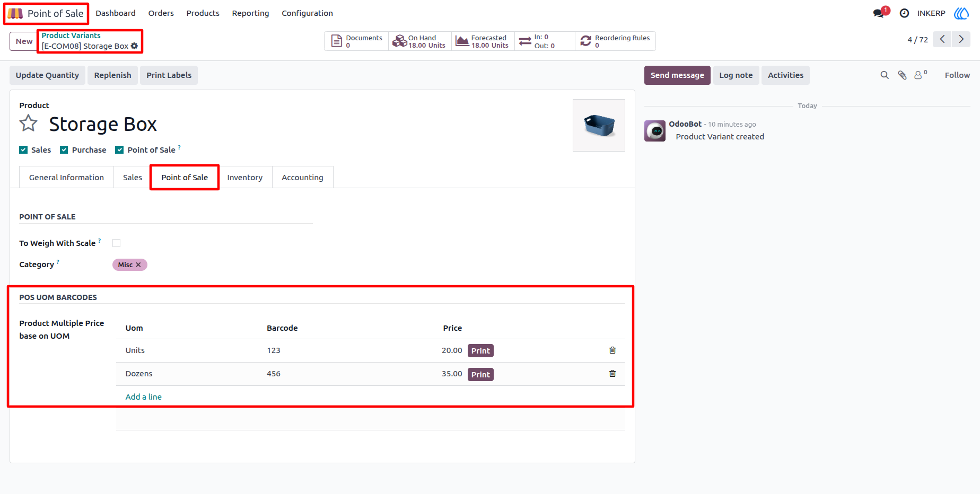980x494 pixels.
Task: Open the Orders menu
Action: point(161,13)
